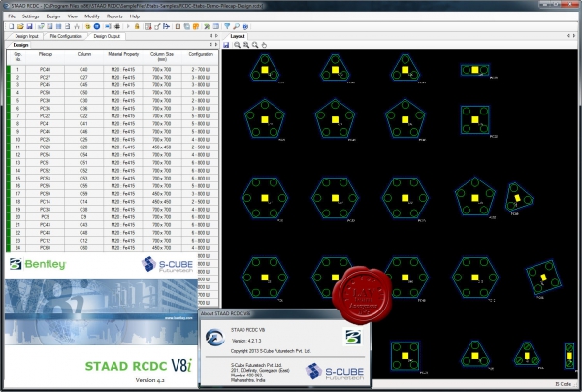Select the PC40 pilecap cell

(x=45, y=70)
